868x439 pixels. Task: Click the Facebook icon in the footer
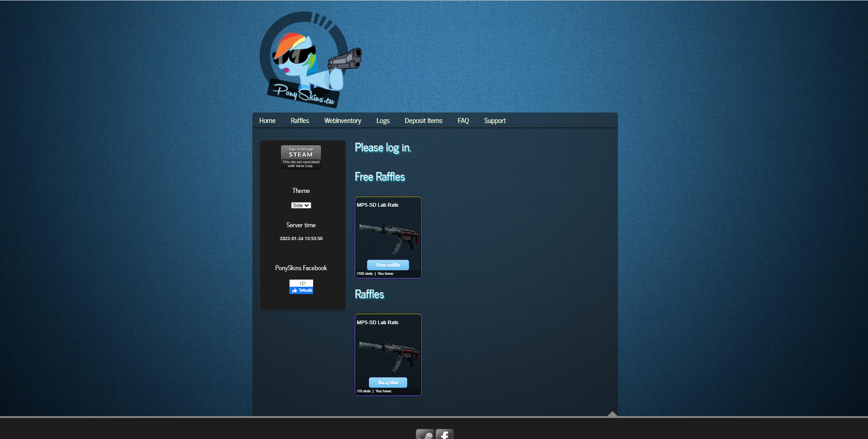click(x=444, y=434)
